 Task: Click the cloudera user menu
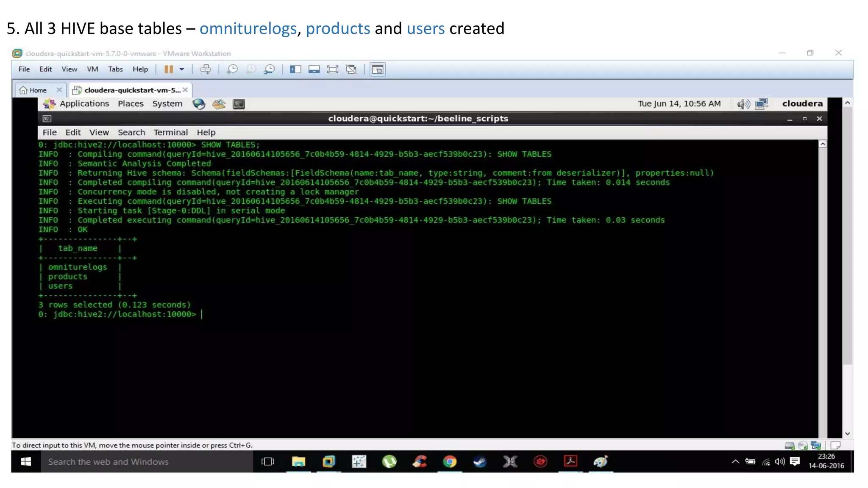click(802, 104)
